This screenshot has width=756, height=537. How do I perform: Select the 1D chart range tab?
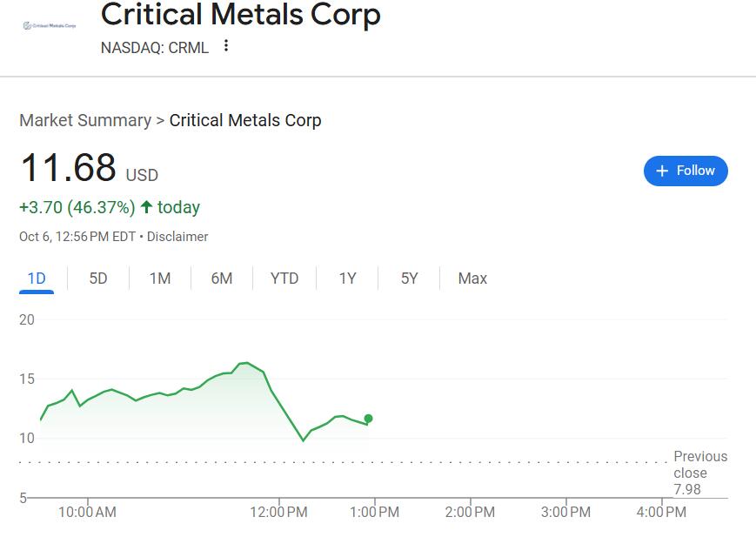coord(37,279)
